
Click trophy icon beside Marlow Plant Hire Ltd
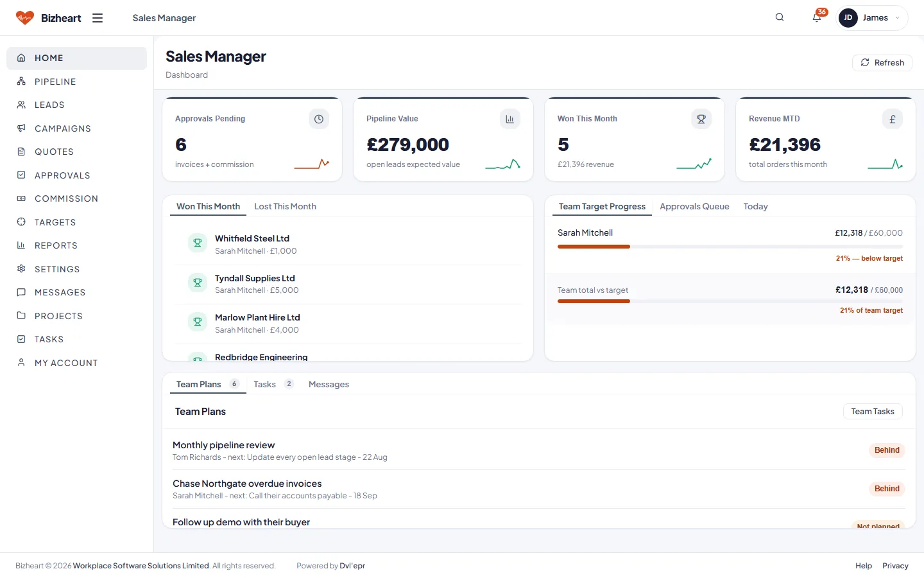[198, 322]
